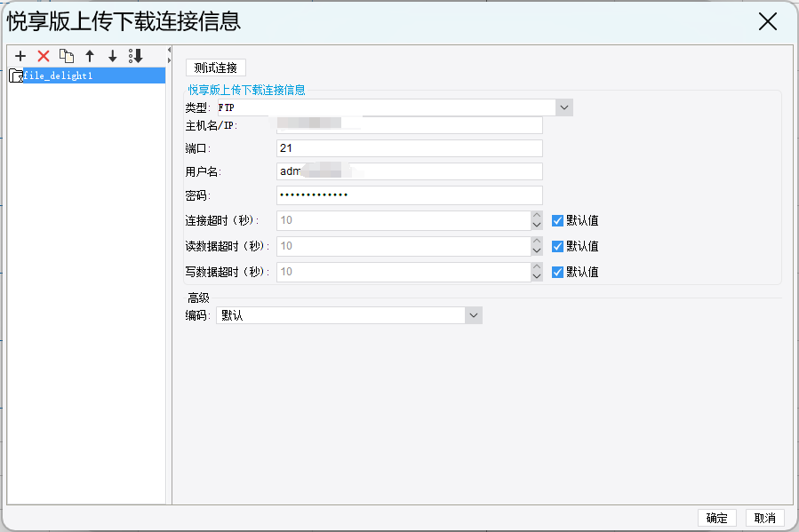The width and height of the screenshot is (799, 532).
Task: Click the 确定 button
Action: tap(717, 518)
